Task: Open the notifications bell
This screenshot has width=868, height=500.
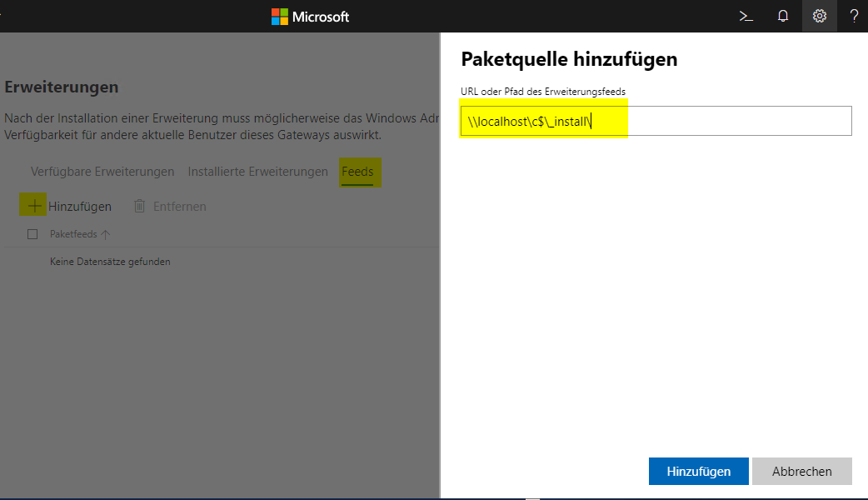Action: (783, 16)
